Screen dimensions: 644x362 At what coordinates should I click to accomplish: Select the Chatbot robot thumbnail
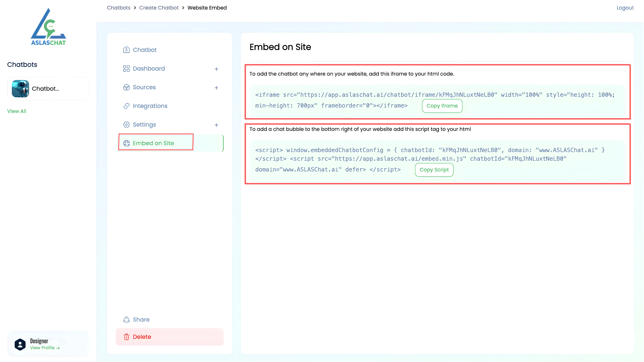coord(21,89)
